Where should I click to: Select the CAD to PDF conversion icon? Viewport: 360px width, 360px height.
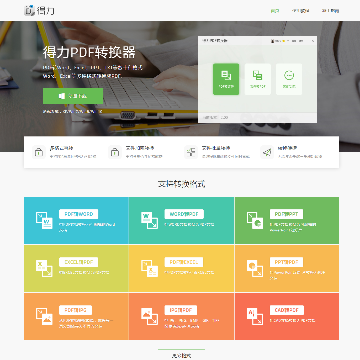(255, 316)
